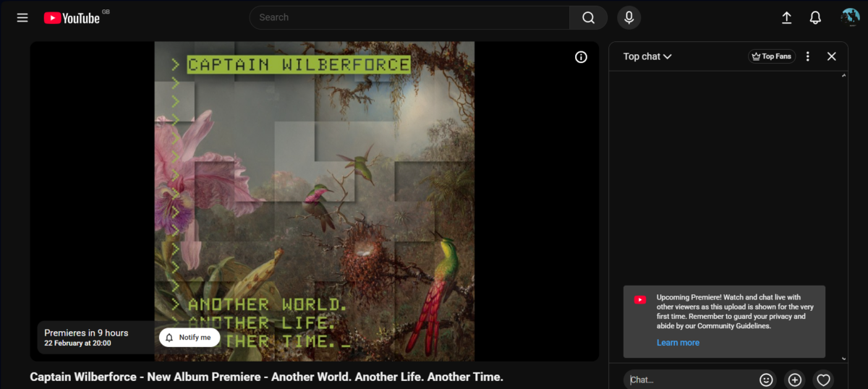Go to the YouTube home logo
Viewport: 868px width, 389px height.
pos(72,18)
